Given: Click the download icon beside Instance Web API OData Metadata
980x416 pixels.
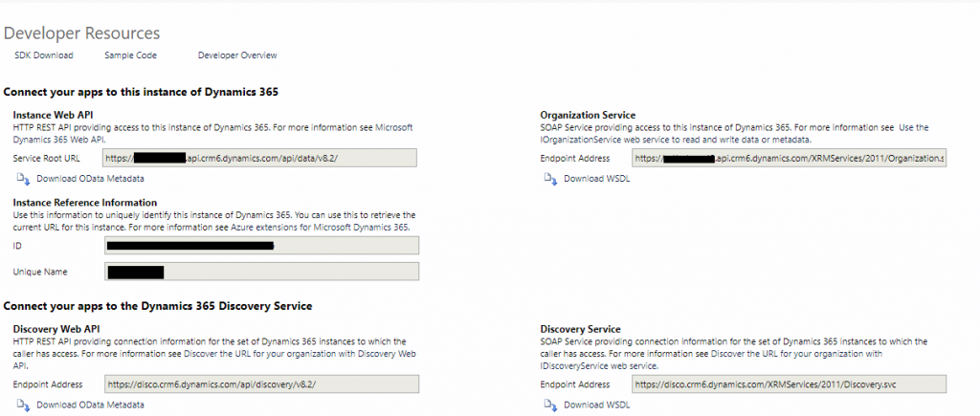Looking at the screenshot, I should [x=24, y=179].
